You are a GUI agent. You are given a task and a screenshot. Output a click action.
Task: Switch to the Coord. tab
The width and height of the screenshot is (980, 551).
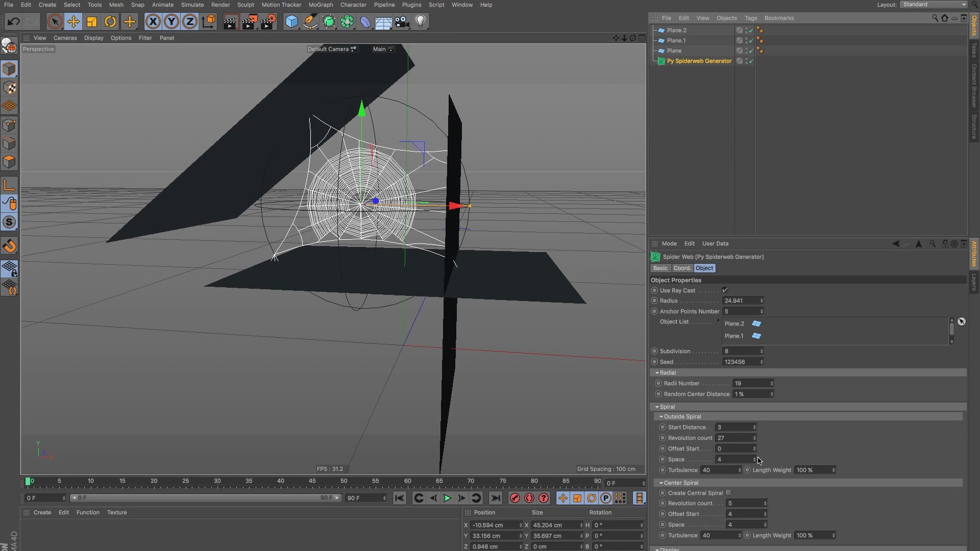click(x=682, y=268)
